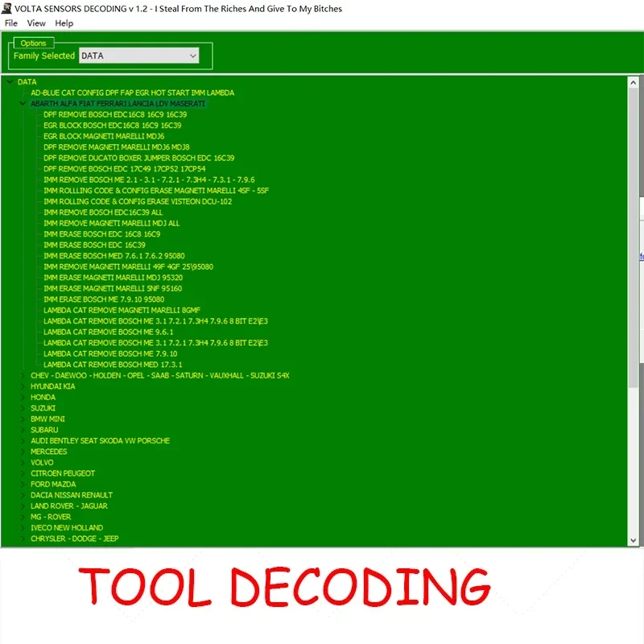Select AD-BLUE CAT CONFIG DPF FAP entry
Image resolution: width=644 pixels, height=644 pixels.
[132, 93]
